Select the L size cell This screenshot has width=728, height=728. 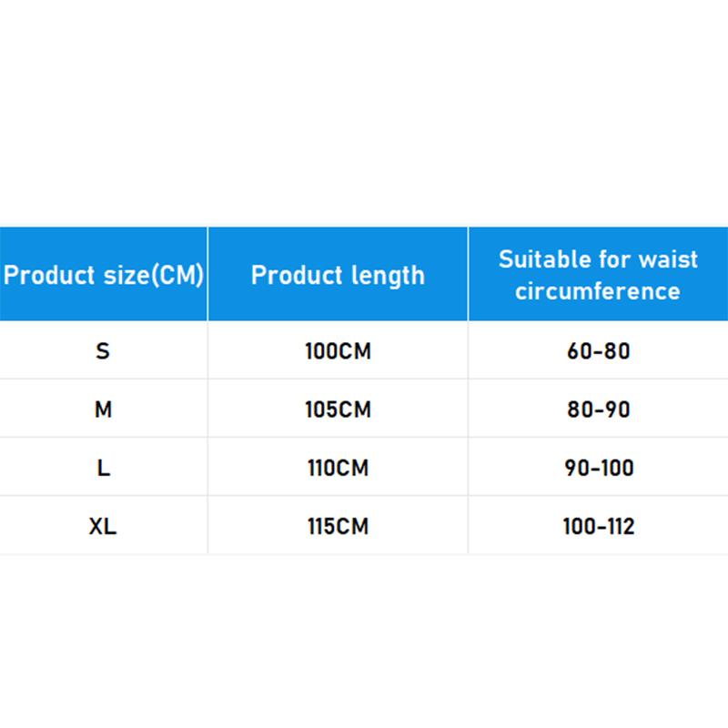click(x=103, y=468)
